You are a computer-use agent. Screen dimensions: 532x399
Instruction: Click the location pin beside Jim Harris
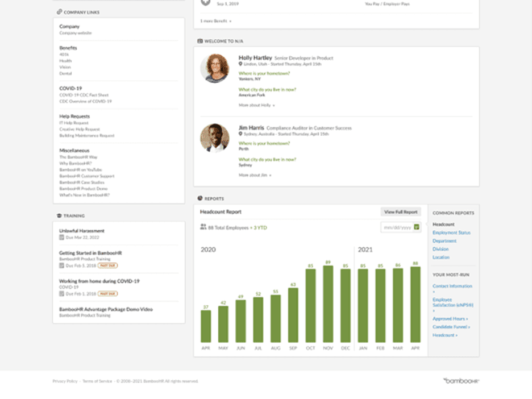239,134
